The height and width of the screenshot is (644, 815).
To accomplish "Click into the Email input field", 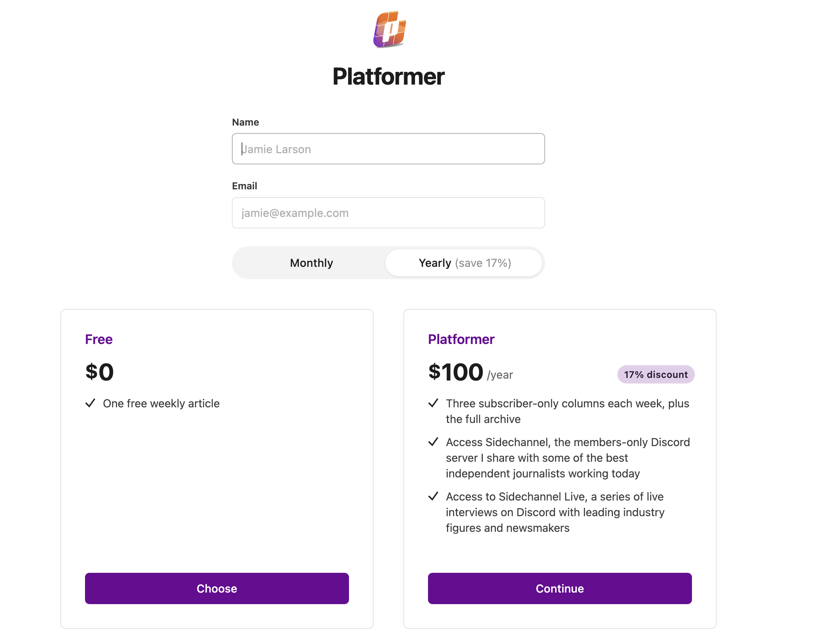I will pyautogui.click(x=388, y=213).
